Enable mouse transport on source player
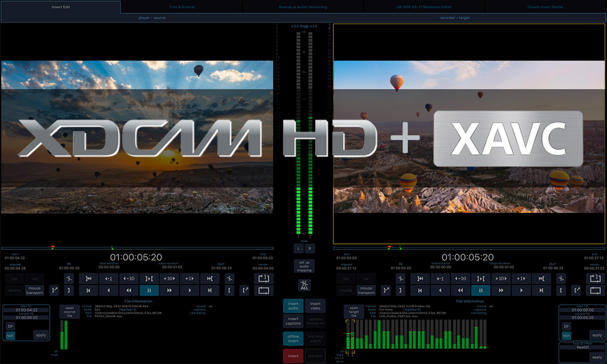The image size is (607, 364). (x=35, y=290)
